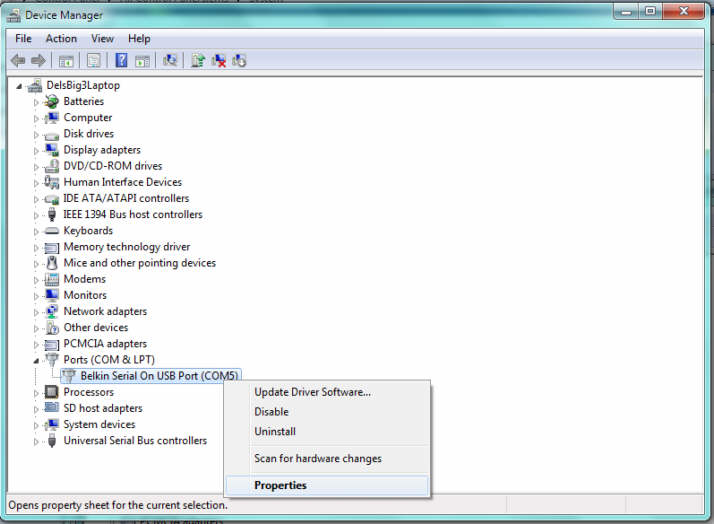Click the Mice and other pointing devices icon
Screen dimensions: 714x524
tap(52, 263)
